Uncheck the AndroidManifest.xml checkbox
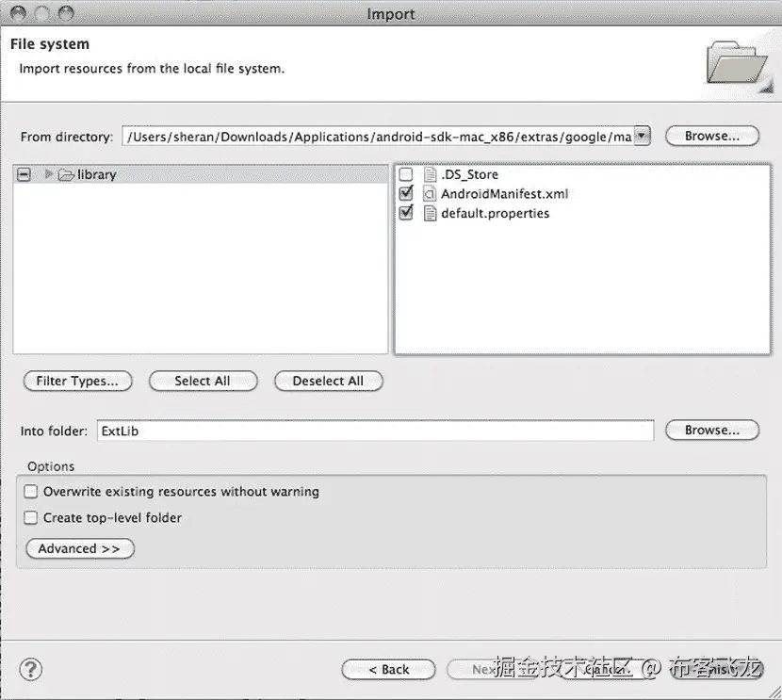782x700 pixels. pyautogui.click(x=406, y=193)
